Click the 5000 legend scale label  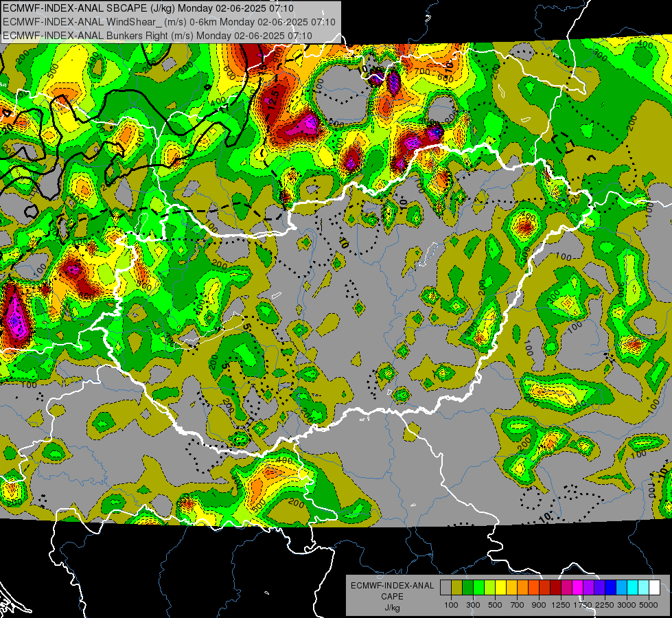649,605
